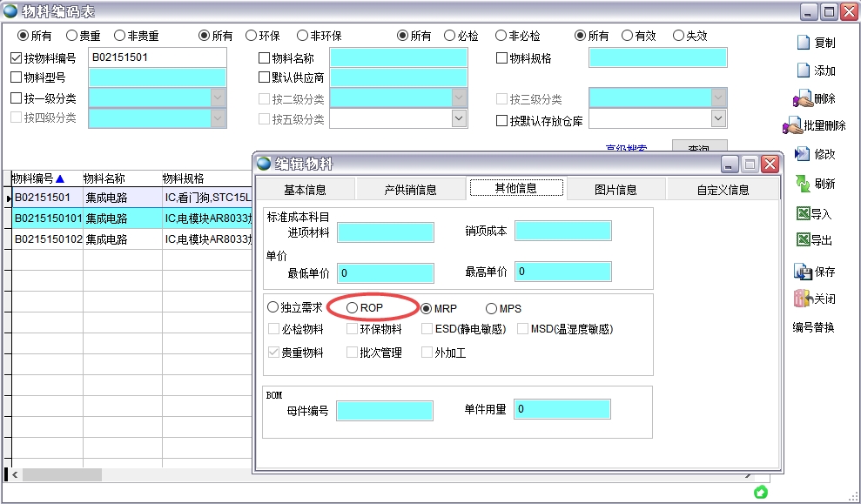Switch to the 基本信息 tab
The width and height of the screenshot is (861, 504).
[x=305, y=189]
